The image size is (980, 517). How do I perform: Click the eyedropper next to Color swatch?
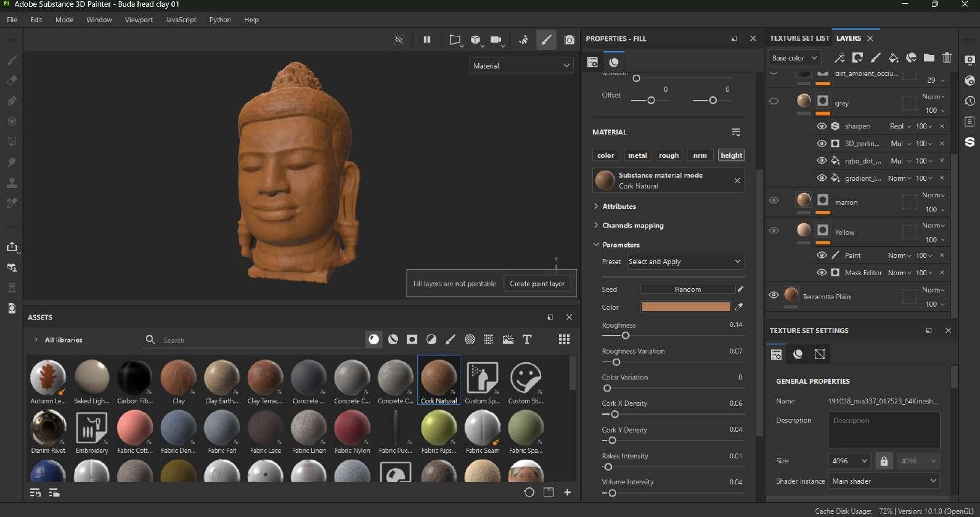[739, 307]
